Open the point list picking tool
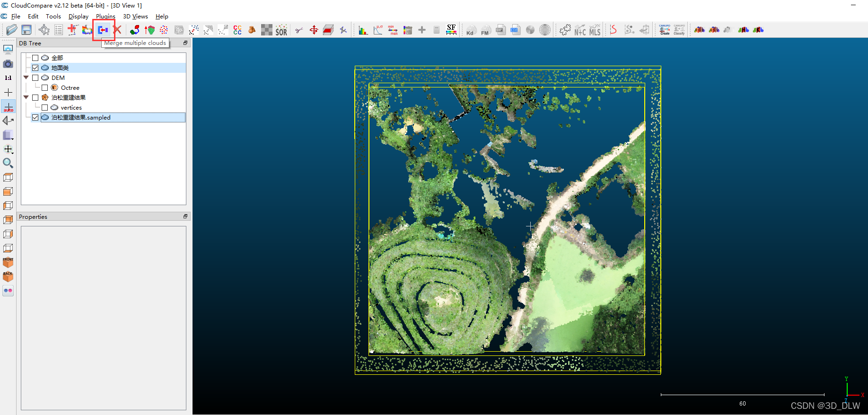The width and height of the screenshot is (868, 415). click(59, 30)
